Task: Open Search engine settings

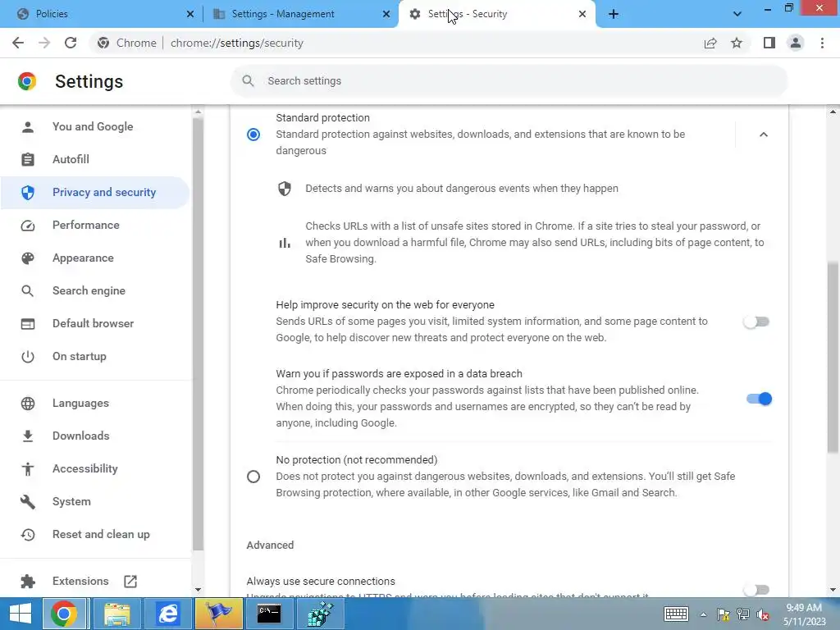Action: click(x=95, y=290)
